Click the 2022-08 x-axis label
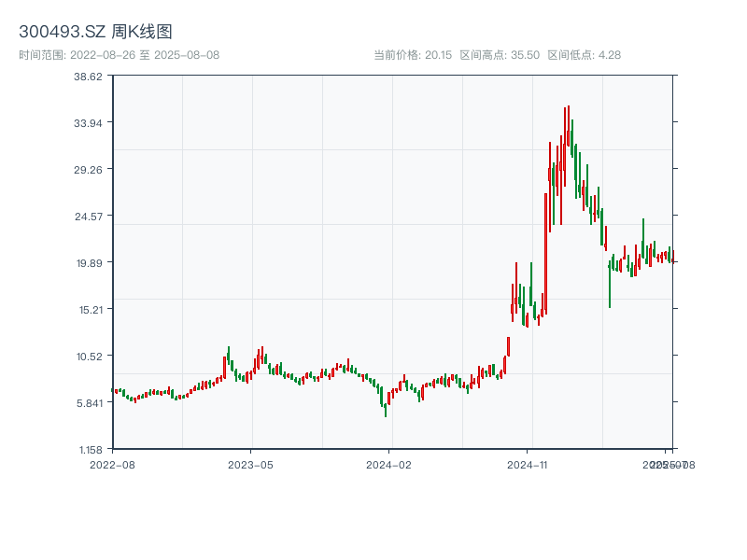 point(112,464)
